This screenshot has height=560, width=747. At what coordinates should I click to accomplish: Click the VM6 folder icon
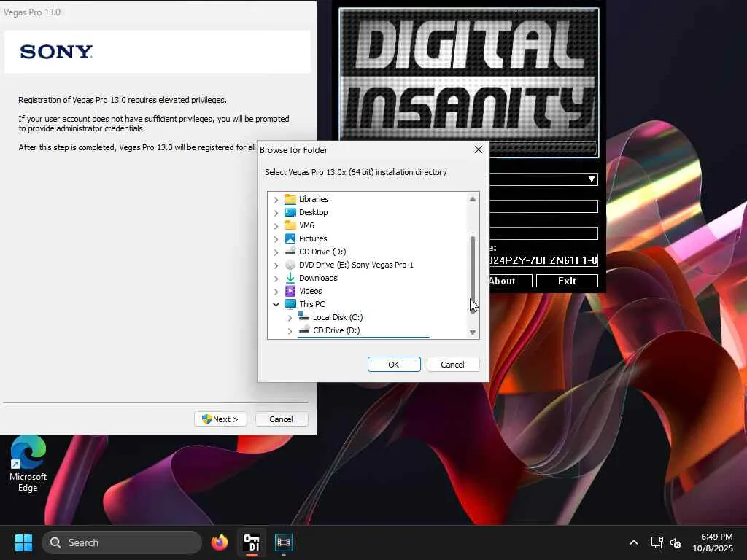pos(290,225)
